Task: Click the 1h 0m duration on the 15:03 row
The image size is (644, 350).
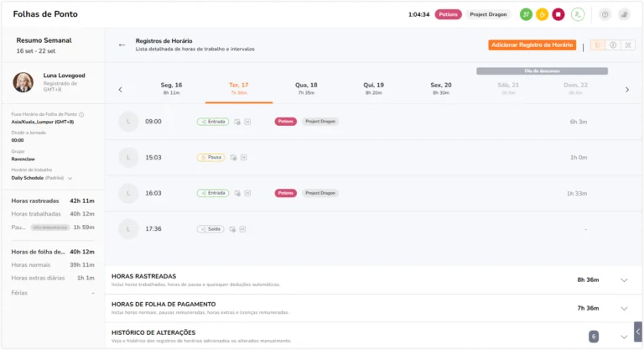Action: [x=579, y=158]
